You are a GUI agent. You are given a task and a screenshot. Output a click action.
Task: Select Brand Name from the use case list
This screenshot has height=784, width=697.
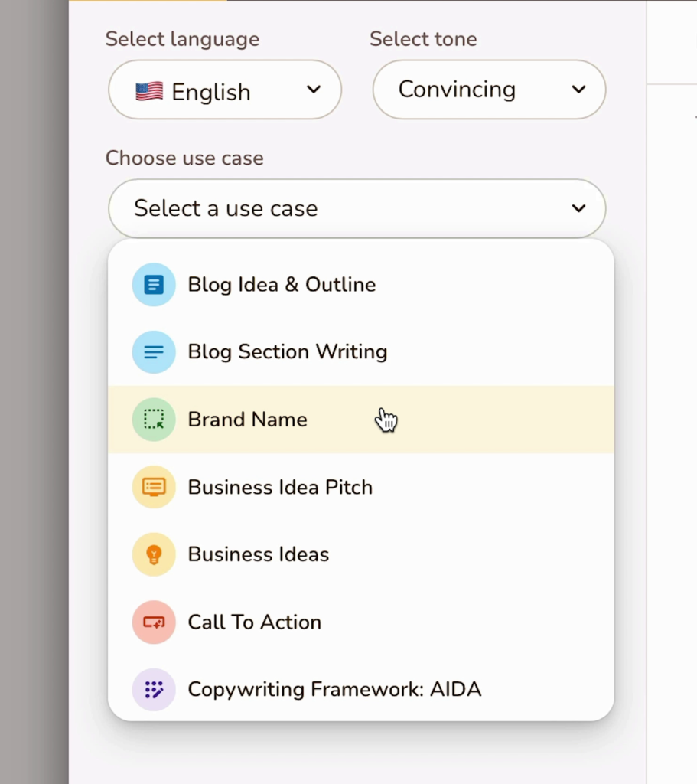247,419
